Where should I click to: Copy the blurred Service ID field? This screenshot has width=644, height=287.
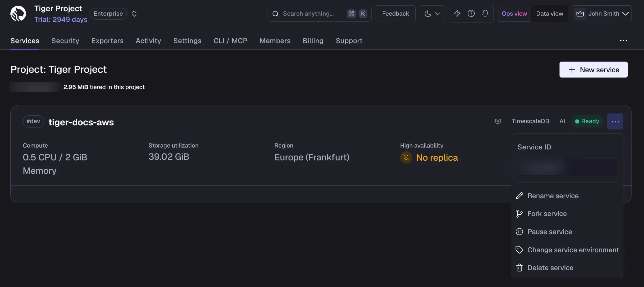[x=567, y=167]
